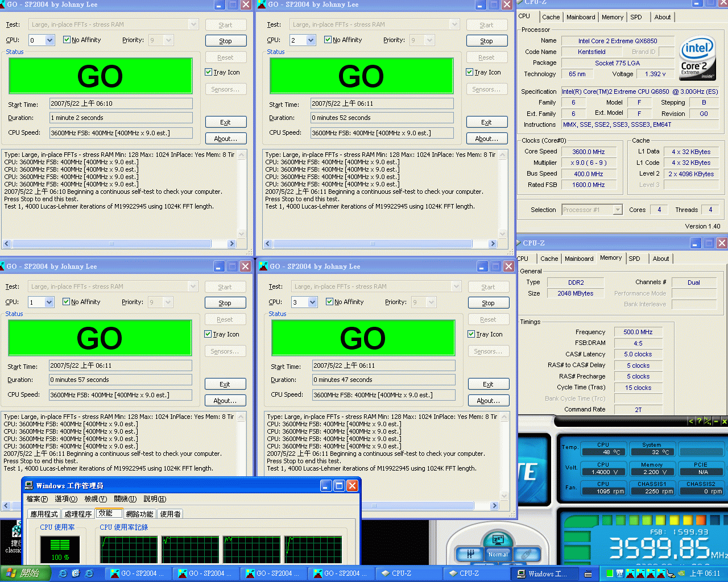The height and width of the screenshot is (582, 728).
Task: Click the green square tray icon
Action: click(610, 573)
